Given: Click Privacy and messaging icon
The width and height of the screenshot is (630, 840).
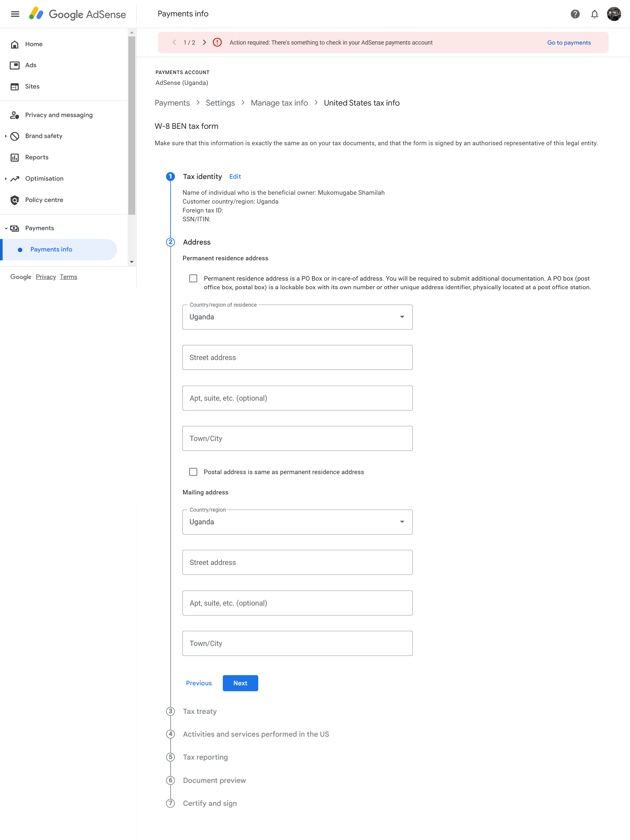Looking at the screenshot, I should 15,115.
